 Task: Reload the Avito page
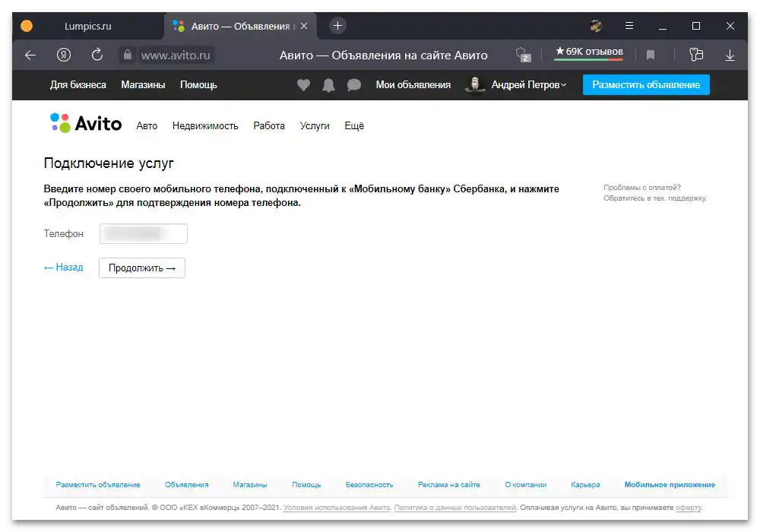tap(97, 55)
